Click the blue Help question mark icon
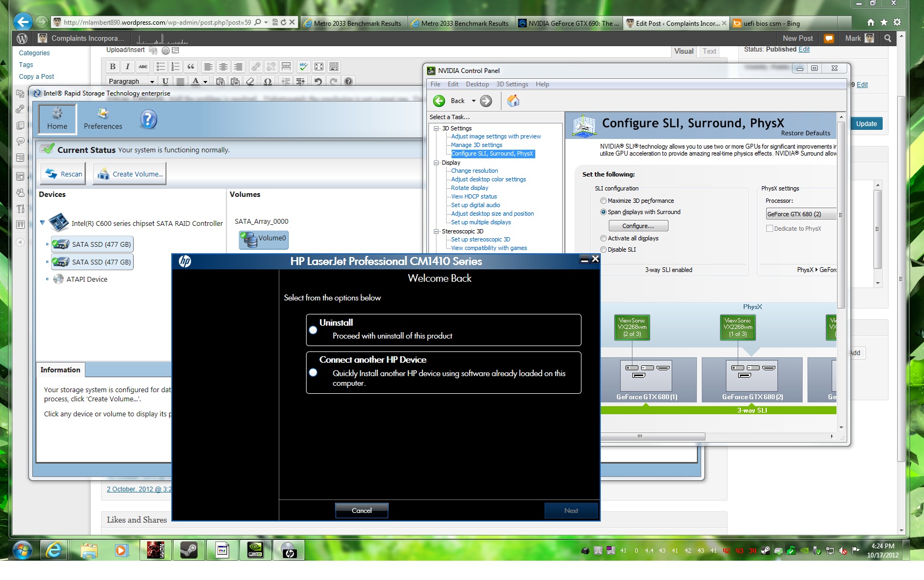The width and height of the screenshot is (924, 580). coord(149,119)
